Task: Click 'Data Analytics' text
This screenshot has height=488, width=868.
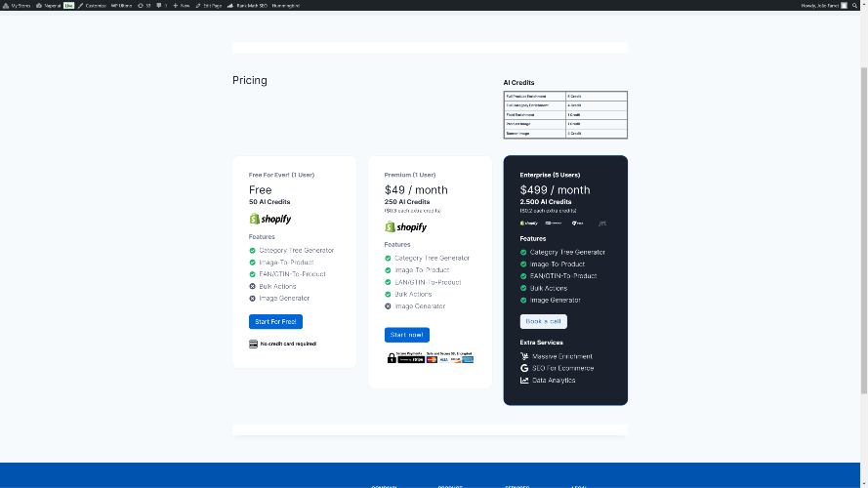Action: click(x=554, y=380)
